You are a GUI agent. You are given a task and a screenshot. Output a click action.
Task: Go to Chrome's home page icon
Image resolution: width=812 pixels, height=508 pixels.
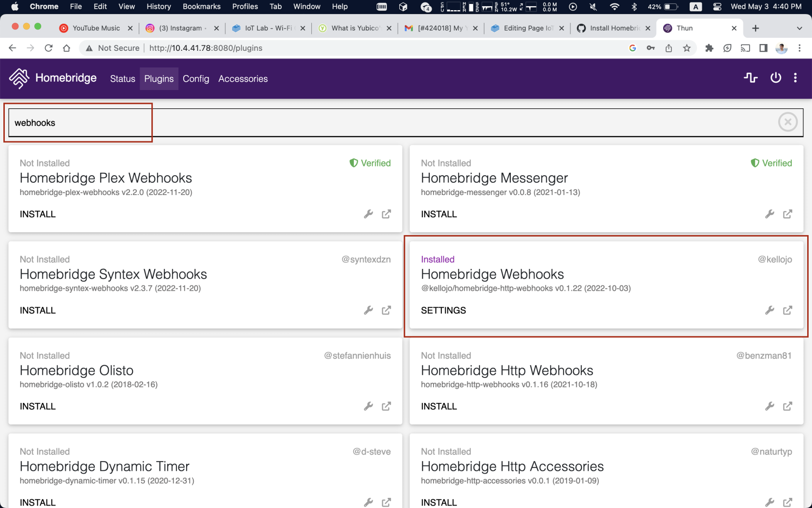coord(67,48)
